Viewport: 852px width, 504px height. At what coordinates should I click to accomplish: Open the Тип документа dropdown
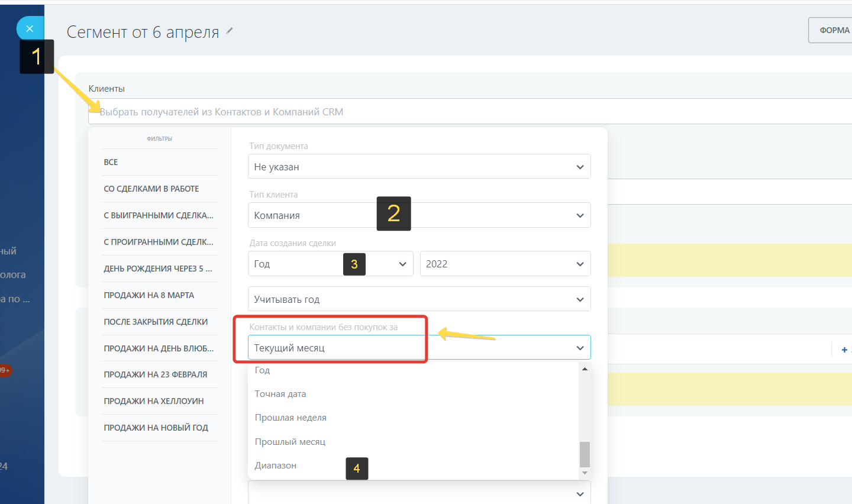coord(419,167)
